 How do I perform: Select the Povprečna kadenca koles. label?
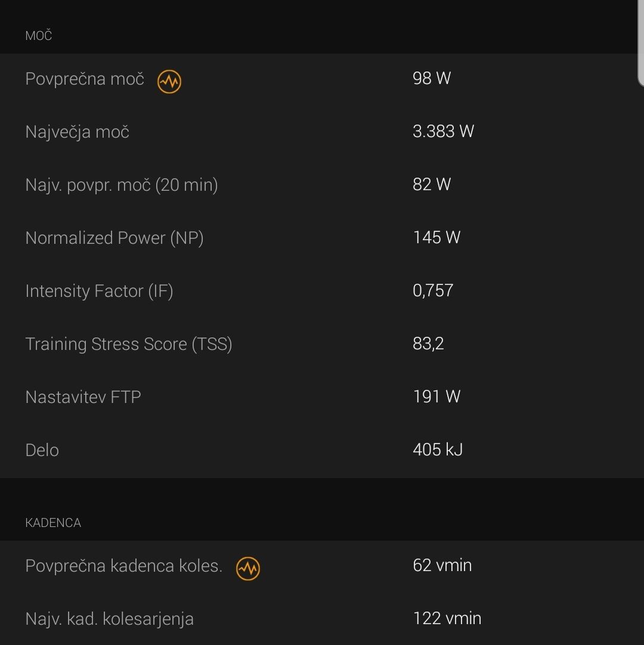[x=123, y=566]
